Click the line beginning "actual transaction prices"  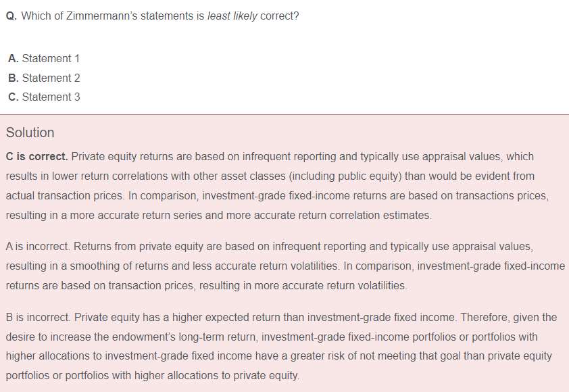277,195
